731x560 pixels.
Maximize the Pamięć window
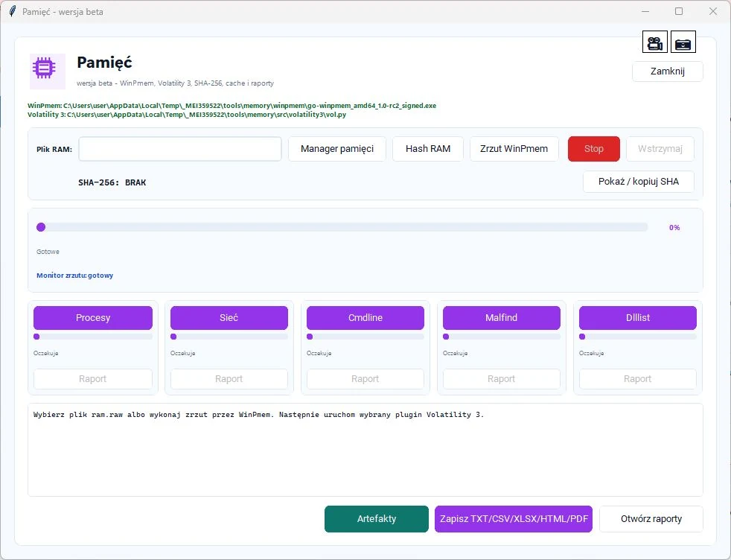point(679,11)
